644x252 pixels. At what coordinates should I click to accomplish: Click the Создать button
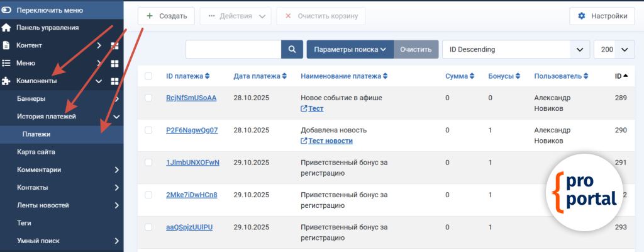(166, 16)
